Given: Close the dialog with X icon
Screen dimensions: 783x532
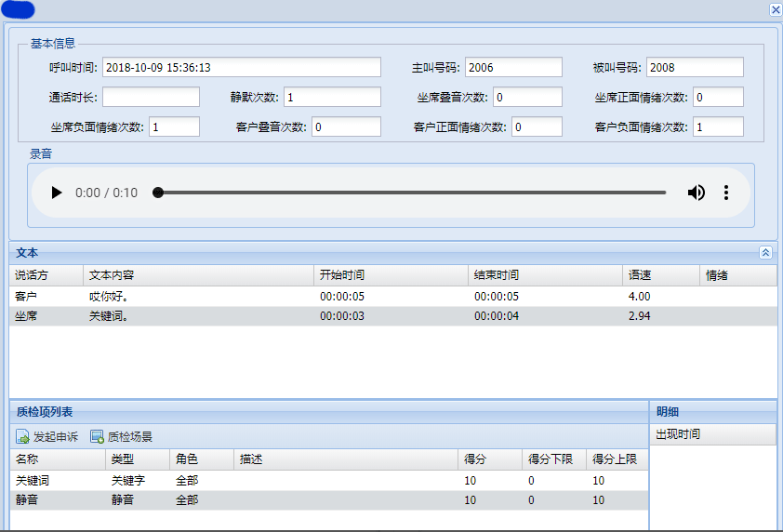Looking at the screenshot, I should click(x=775, y=10).
